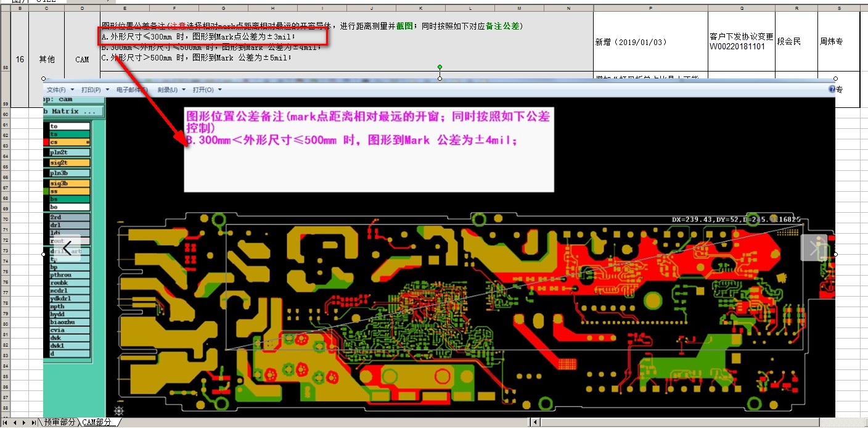Open the 电子邮件 menu in the viewer

pos(132,90)
